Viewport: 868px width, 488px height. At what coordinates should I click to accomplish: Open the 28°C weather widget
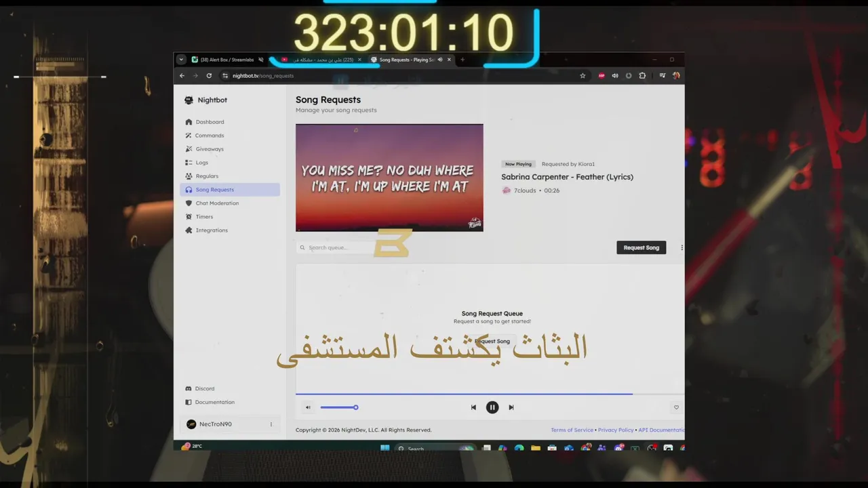point(192,446)
